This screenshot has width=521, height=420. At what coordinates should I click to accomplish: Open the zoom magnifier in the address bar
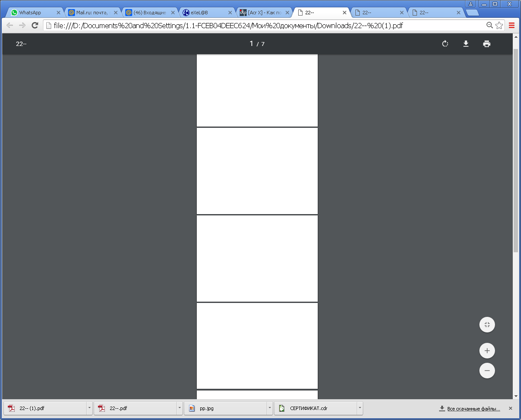tap(490, 26)
